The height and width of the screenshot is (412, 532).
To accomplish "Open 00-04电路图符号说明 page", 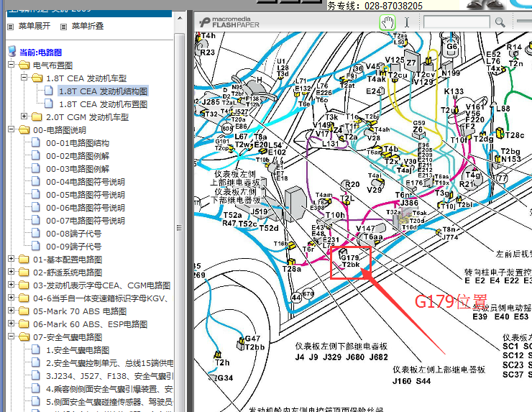I will (x=86, y=182).
